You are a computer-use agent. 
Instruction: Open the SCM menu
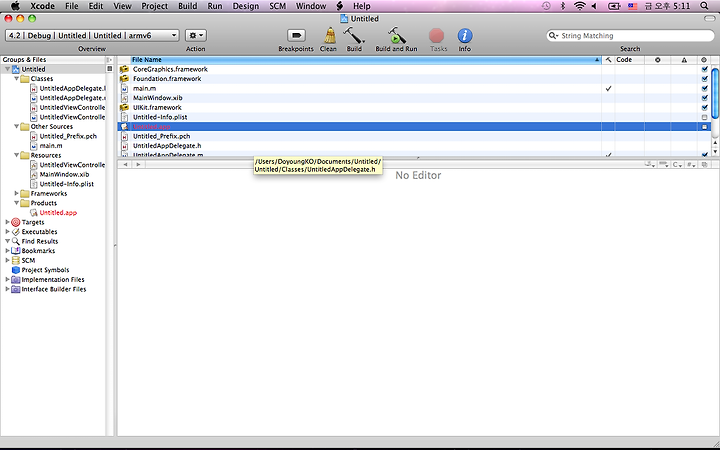(x=277, y=6)
